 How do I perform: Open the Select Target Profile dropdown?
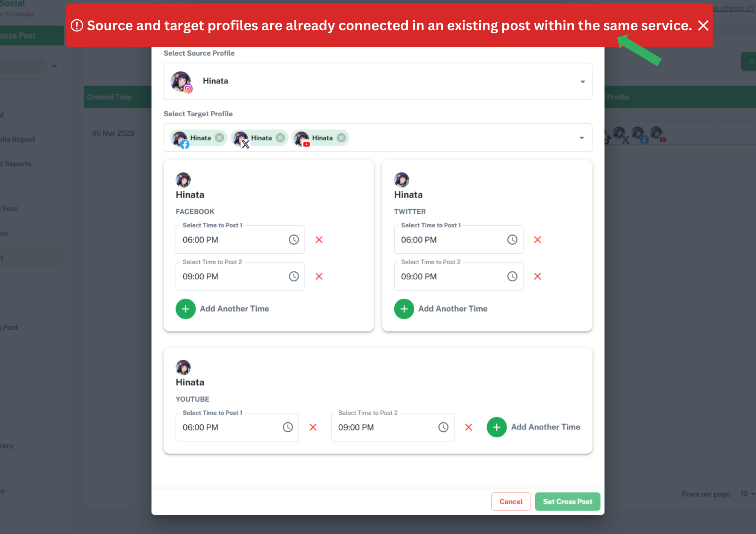581,138
